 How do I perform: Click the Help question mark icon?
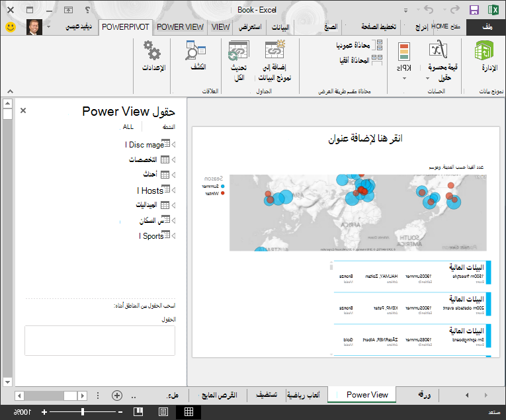(87, 10)
